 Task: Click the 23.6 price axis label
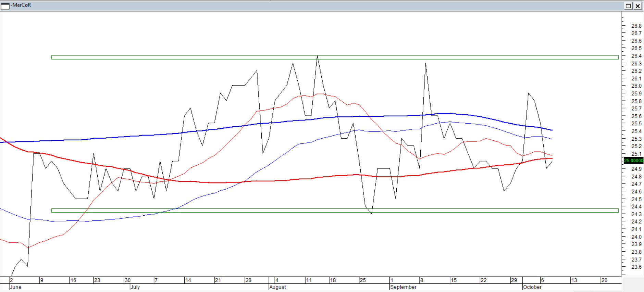tap(636, 267)
